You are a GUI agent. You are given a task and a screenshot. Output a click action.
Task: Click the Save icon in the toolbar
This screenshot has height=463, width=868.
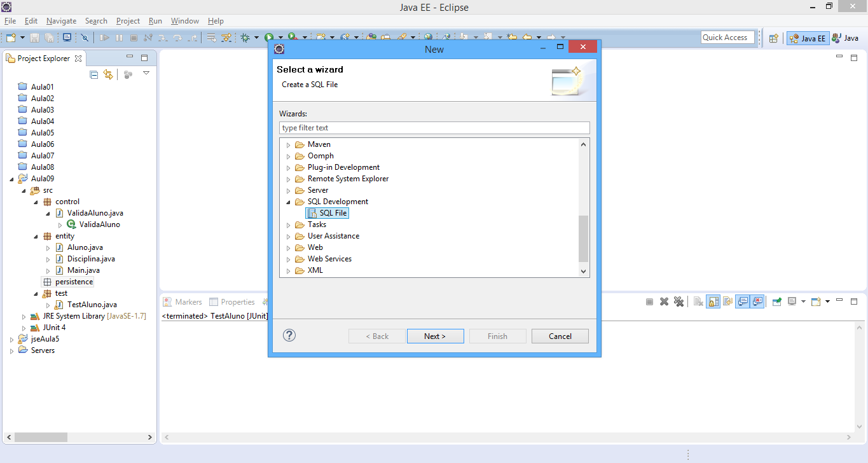[x=35, y=38]
